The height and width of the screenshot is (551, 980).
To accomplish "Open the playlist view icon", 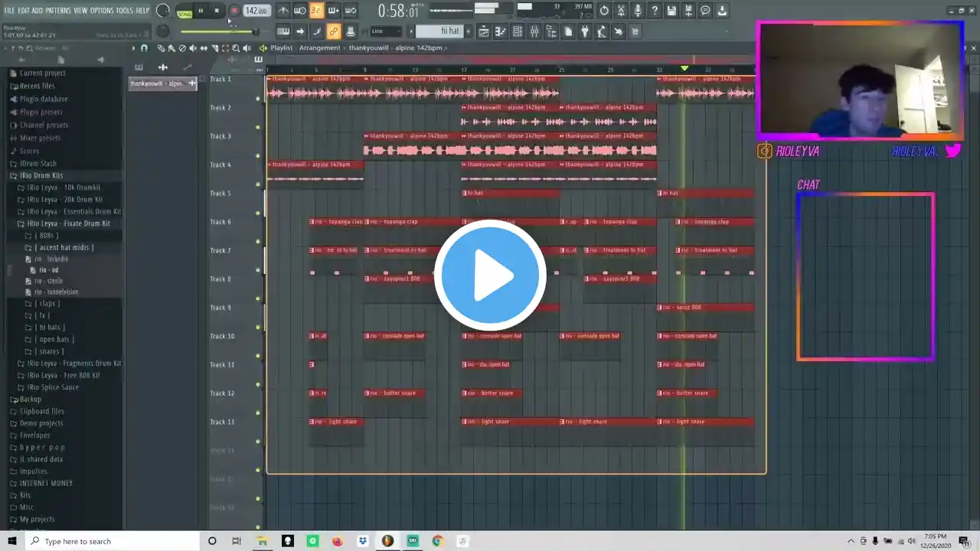I will pos(484,31).
